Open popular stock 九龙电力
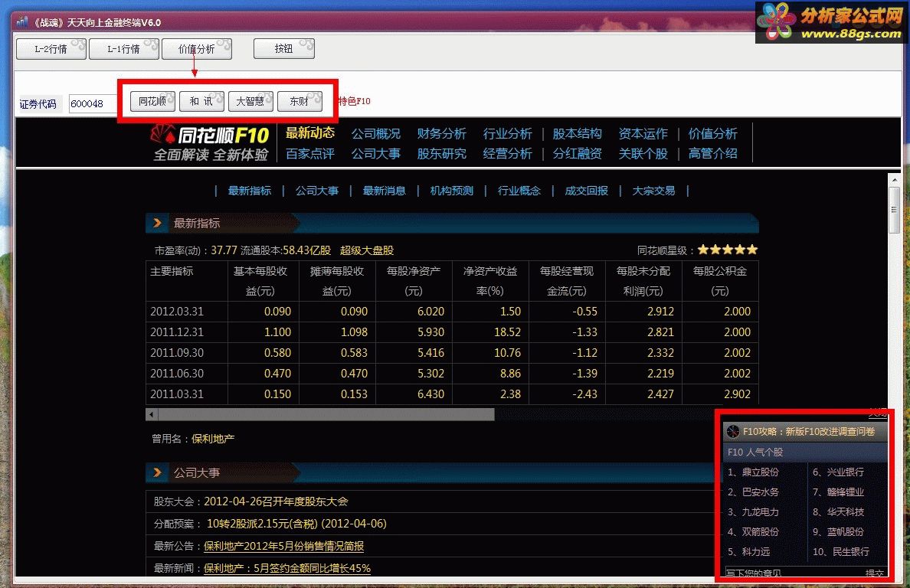Image resolution: width=910 pixels, height=588 pixels. click(x=761, y=512)
